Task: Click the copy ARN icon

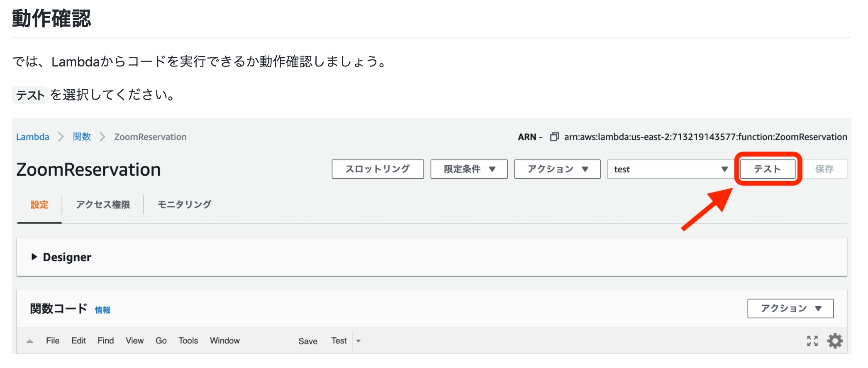Action: tap(554, 137)
